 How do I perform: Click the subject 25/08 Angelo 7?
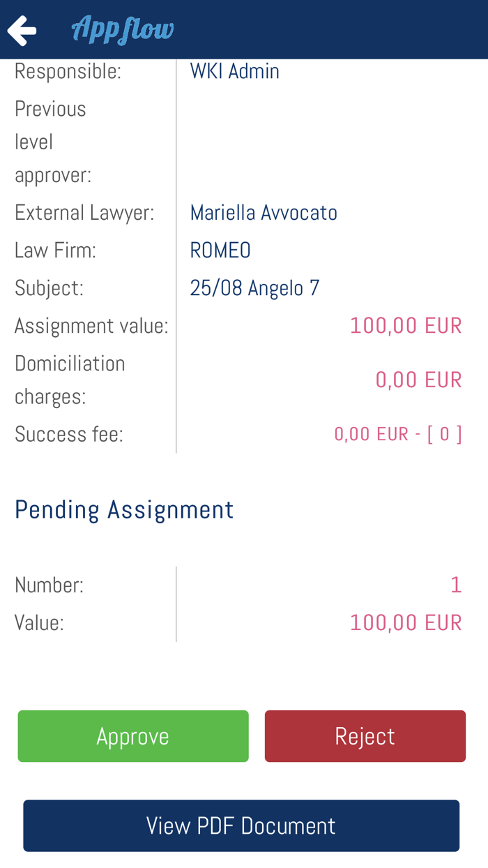coord(255,287)
